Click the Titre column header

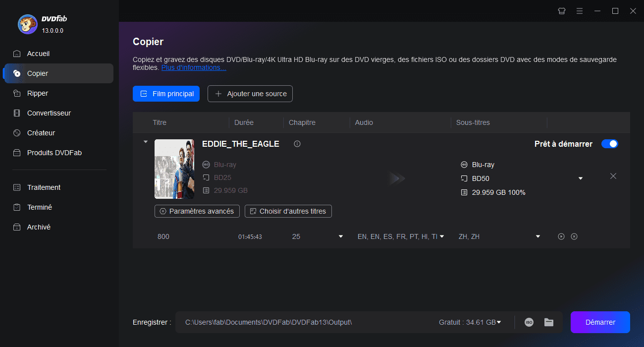[160, 122]
